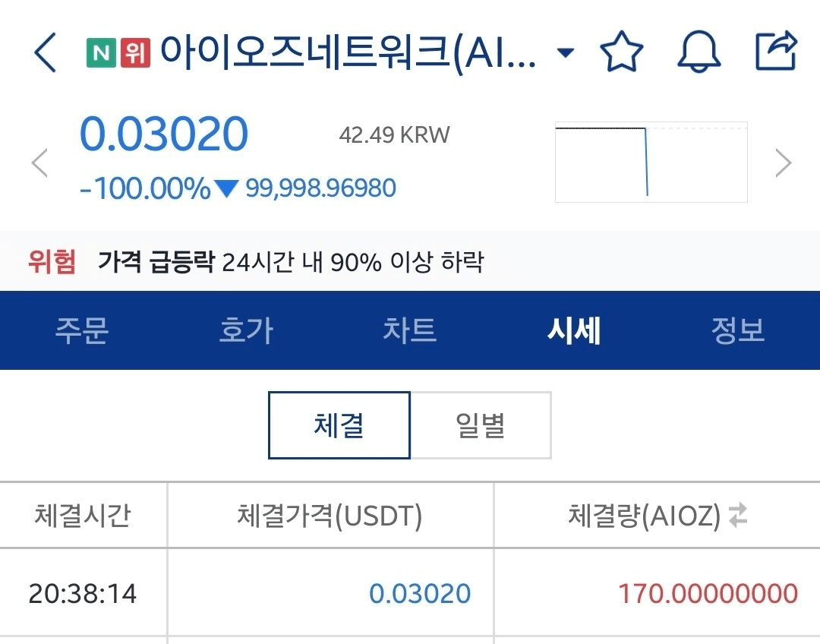Open price alert bell icon
This screenshot has height=644, width=820.
pos(699,52)
